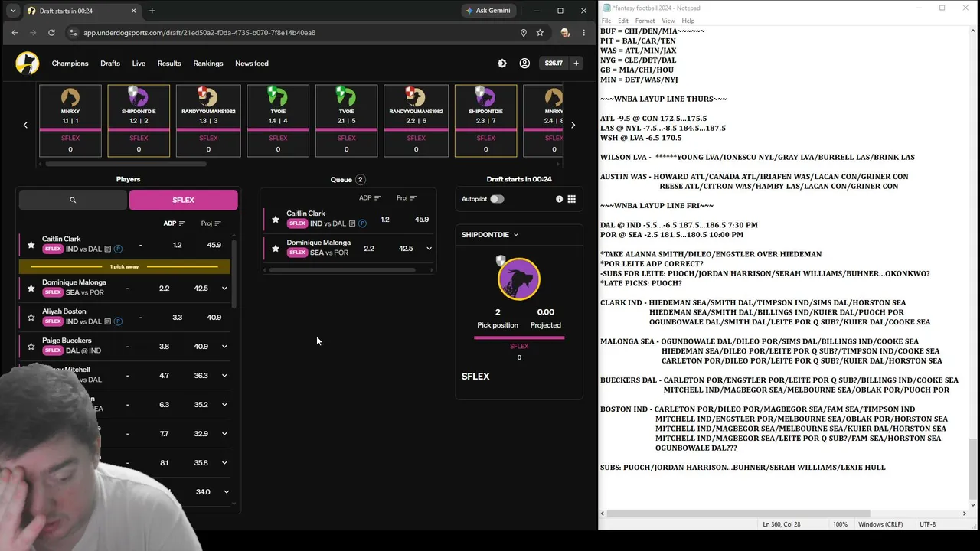This screenshot has width=980, height=551.
Task: Open a new browser tab
Action: [152, 11]
